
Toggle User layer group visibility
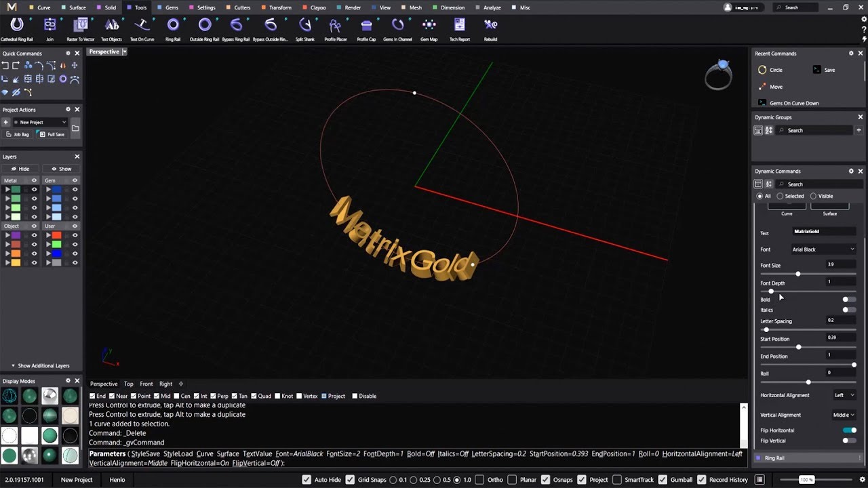coord(75,226)
